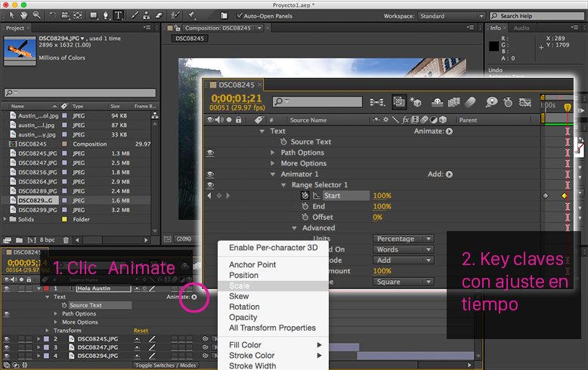Screen dimensions: 588x370
Task: Click Toggle Switches / Modes button
Action: [x=166, y=365]
